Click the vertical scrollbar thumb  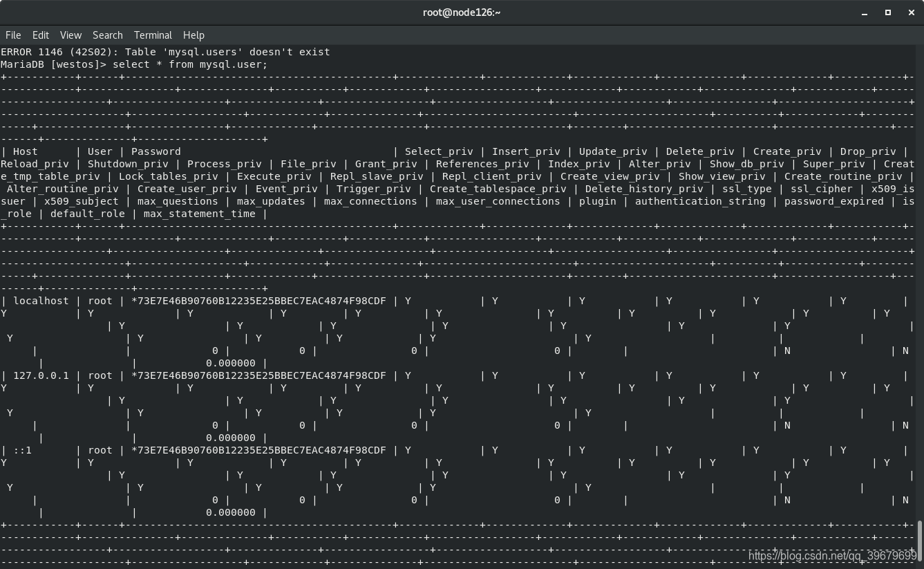tap(920, 541)
